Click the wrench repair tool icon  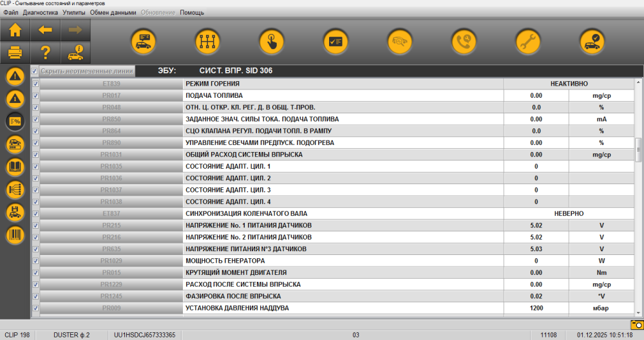(x=528, y=41)
